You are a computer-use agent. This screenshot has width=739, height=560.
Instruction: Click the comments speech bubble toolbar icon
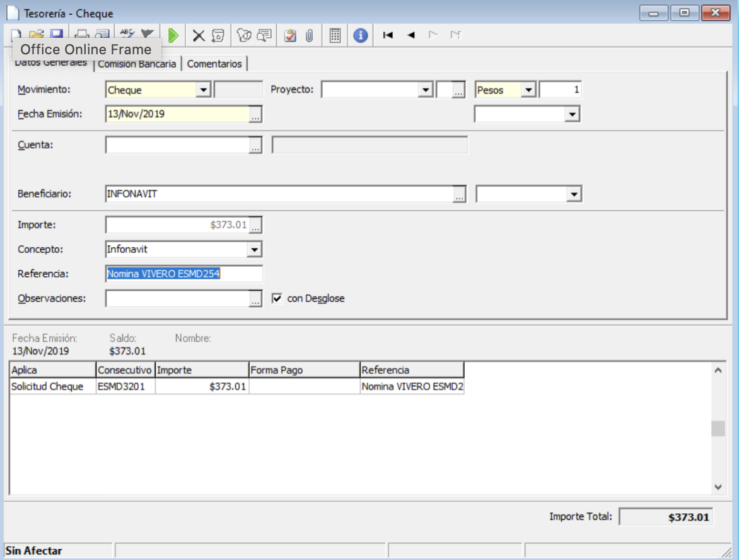click(x=265, y=35)
